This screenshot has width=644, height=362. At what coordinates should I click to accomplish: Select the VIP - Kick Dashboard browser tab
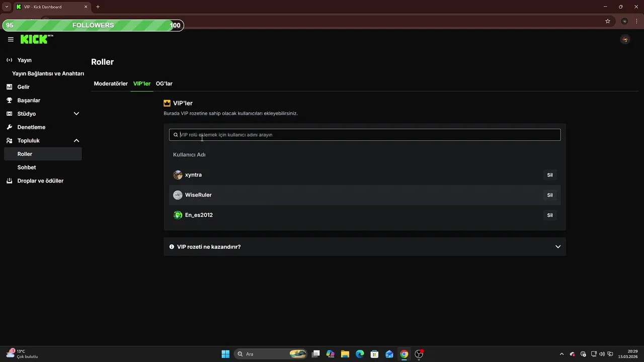coord(52,7)
